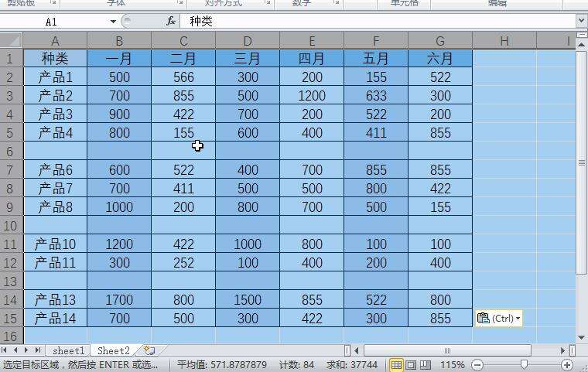Screen dimensions: 588x372
Task: Select the 产品8 cell
Action: click(55, 207)
